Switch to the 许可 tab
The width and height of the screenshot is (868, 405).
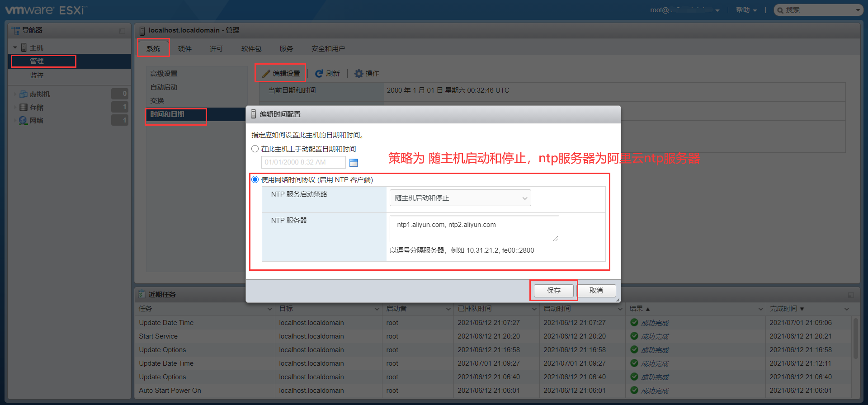[x=217, y=48]
